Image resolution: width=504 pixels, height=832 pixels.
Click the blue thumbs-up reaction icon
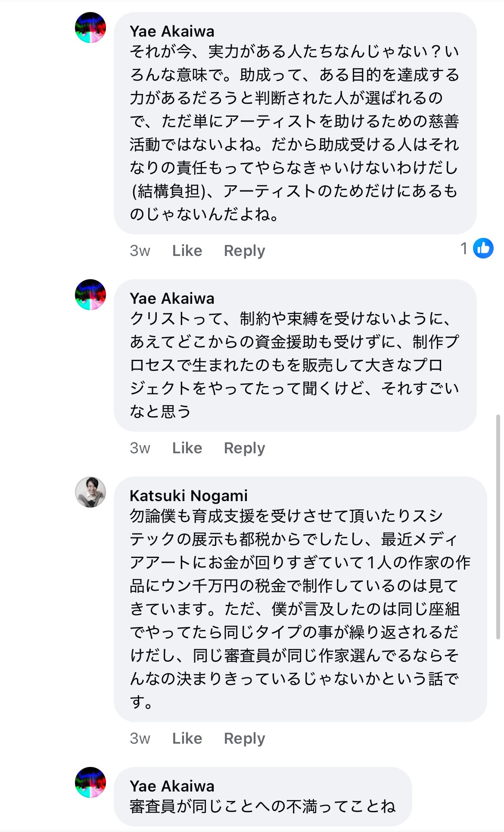[483, 248]
